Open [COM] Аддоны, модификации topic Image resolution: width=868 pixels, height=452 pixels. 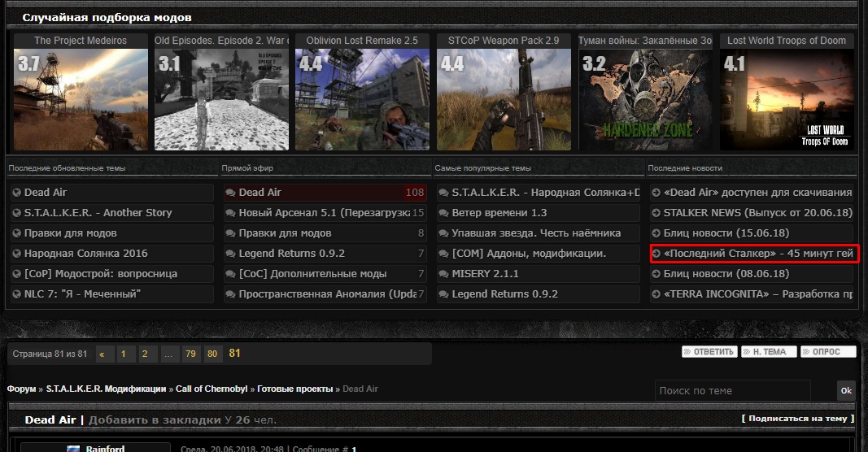pyautogui.click(x=529, y=254)
